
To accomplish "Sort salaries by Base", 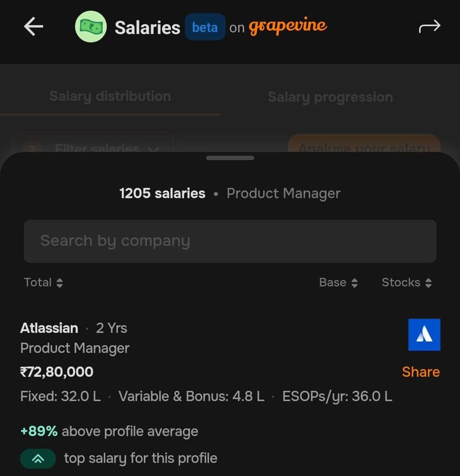I will pyautogui.click(x=338, y=282).
